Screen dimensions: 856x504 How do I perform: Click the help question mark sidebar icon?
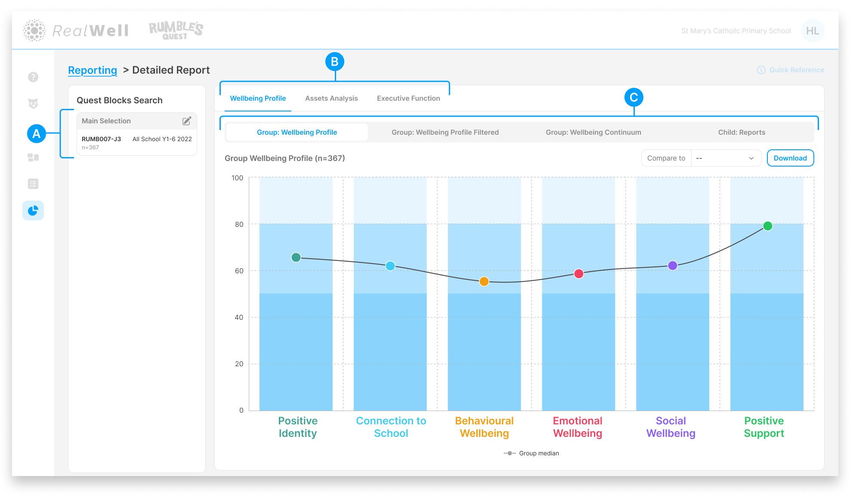point(33,77)
